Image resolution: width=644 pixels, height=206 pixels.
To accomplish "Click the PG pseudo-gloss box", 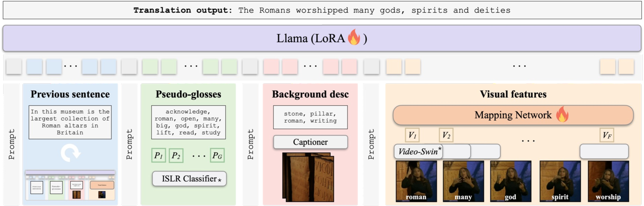I will [x=217, y=156].
